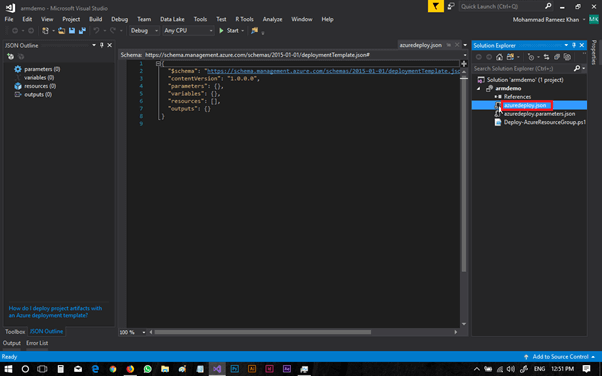This screenshot has width=602, height=376.
Task: Open the Analyze menu
Action: [x=272, y=19]
